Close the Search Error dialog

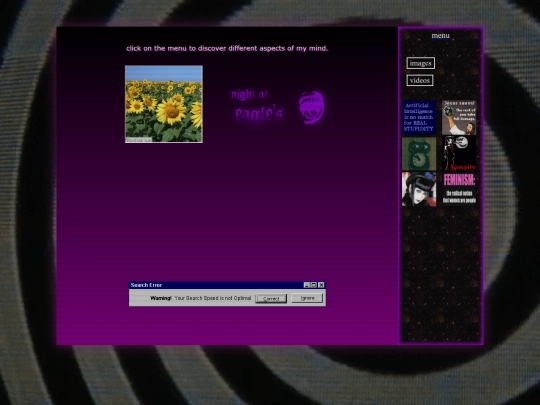[321, 285]
